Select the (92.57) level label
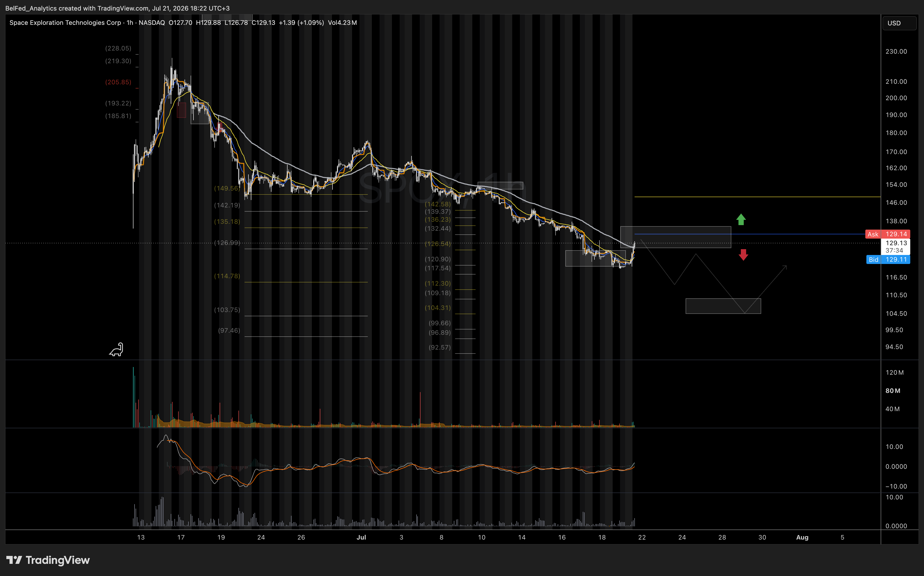Screen dimensions: 924x576 [439, 347]
